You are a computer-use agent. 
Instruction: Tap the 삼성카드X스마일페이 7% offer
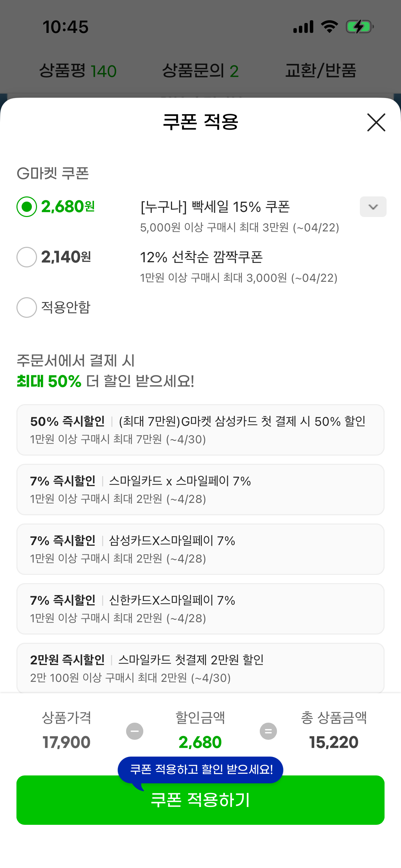point(200,549)
